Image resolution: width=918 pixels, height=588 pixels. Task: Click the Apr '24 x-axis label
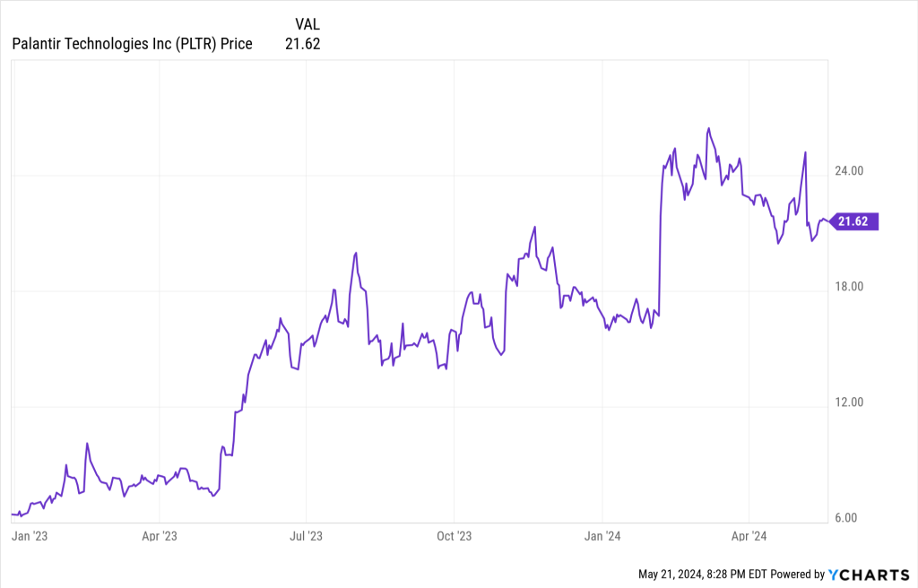[x=749, y=537]
